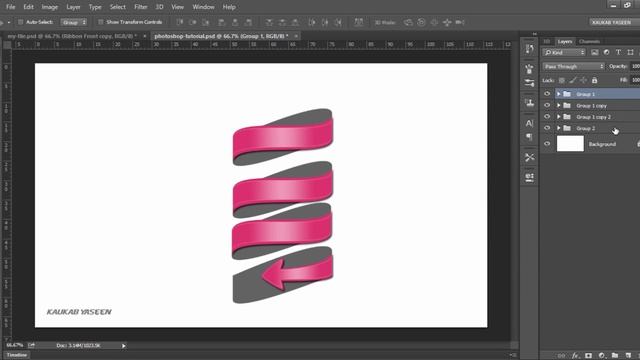Click the new adjustment layer icon
Viewport: 640px width, 360px height.
(602, 356)
